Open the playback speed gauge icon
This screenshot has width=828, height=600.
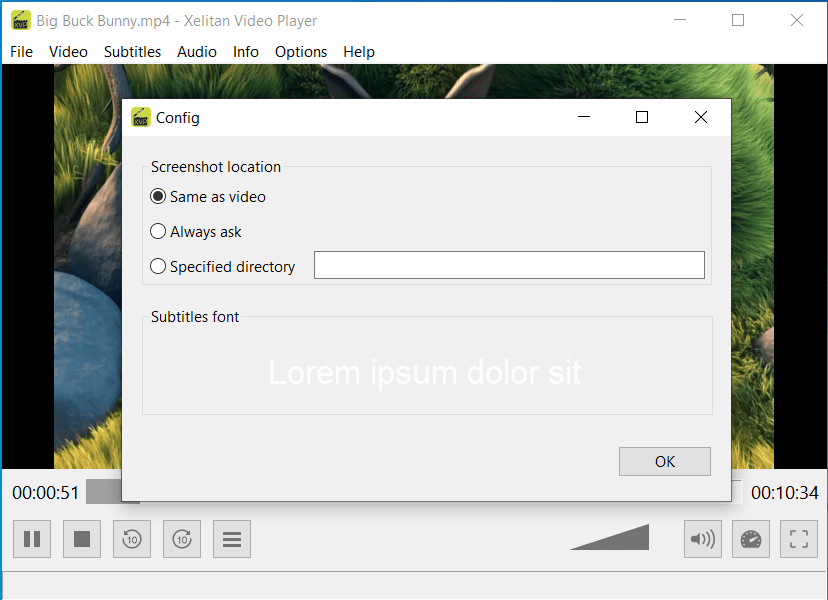[751, 539]
